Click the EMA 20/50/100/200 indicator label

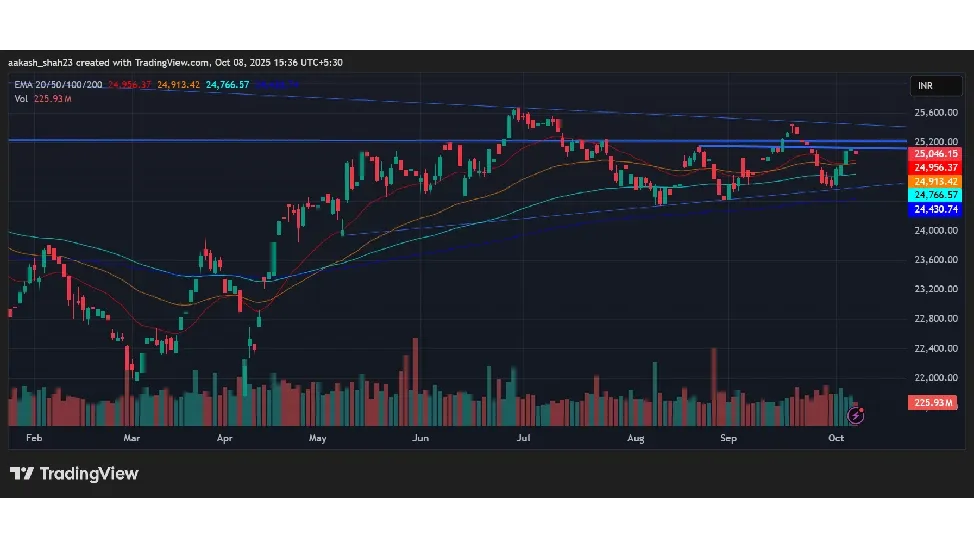tap(58, 85)
